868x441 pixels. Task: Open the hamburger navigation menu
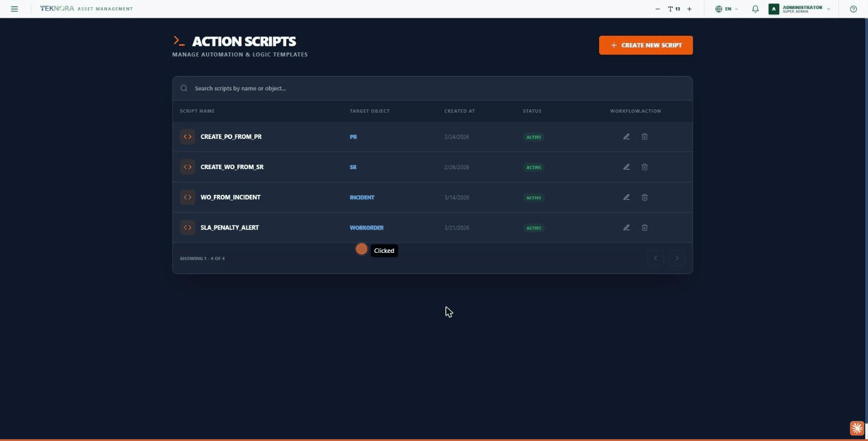15,9
